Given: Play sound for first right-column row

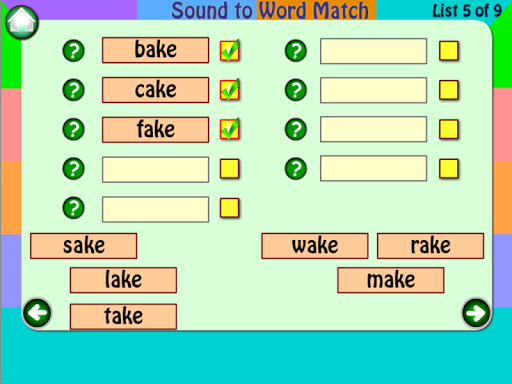Looking at the screenshot, I should 296,51.
